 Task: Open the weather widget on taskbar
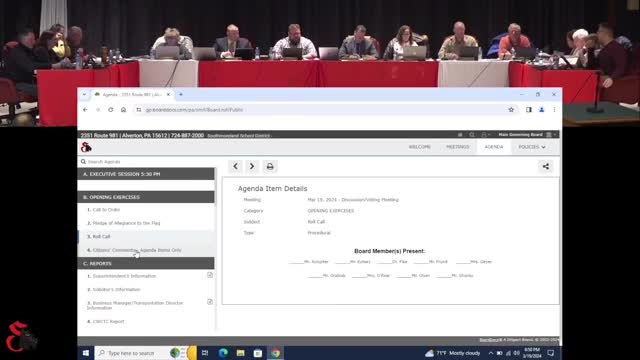click(x=452, y=353)
